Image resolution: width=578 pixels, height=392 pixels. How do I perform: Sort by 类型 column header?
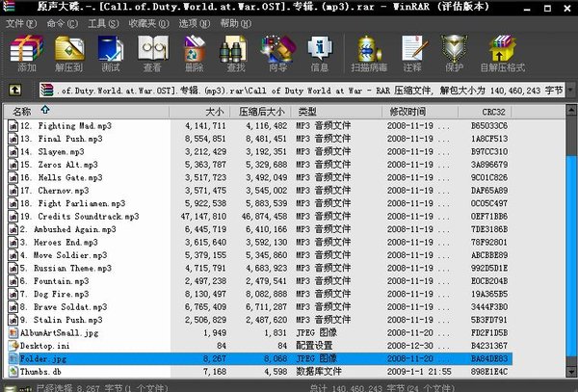(336, 112)
